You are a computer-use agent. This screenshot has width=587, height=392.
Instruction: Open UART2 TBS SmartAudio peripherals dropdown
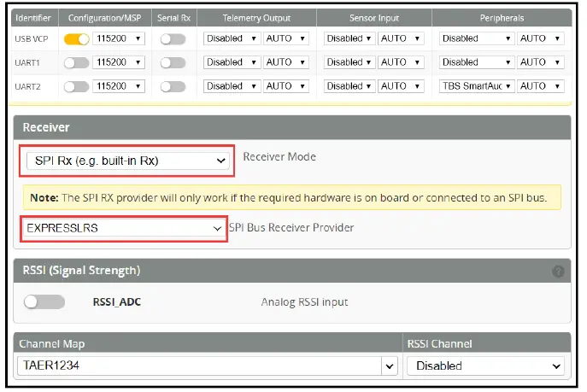point(477,86)
